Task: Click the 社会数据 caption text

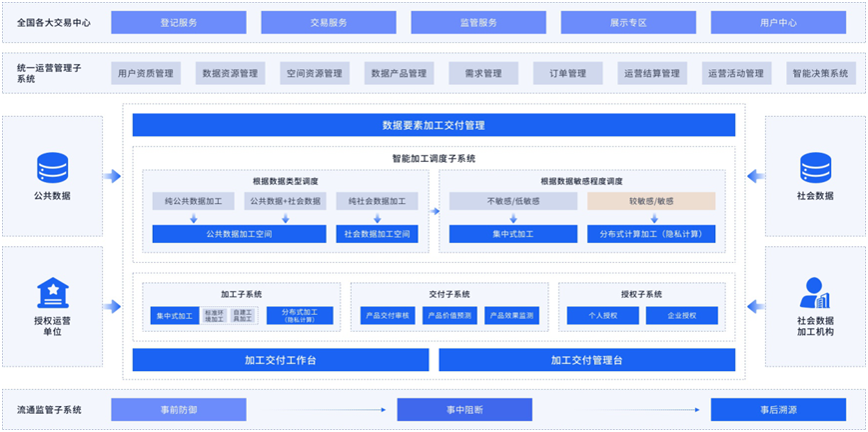Action: tap(815, 196)
